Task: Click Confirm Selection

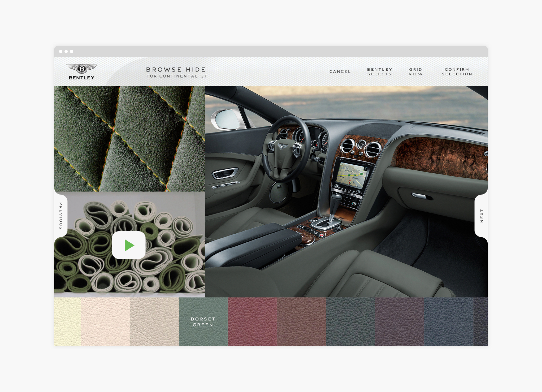Action: (x=457, y=72)
